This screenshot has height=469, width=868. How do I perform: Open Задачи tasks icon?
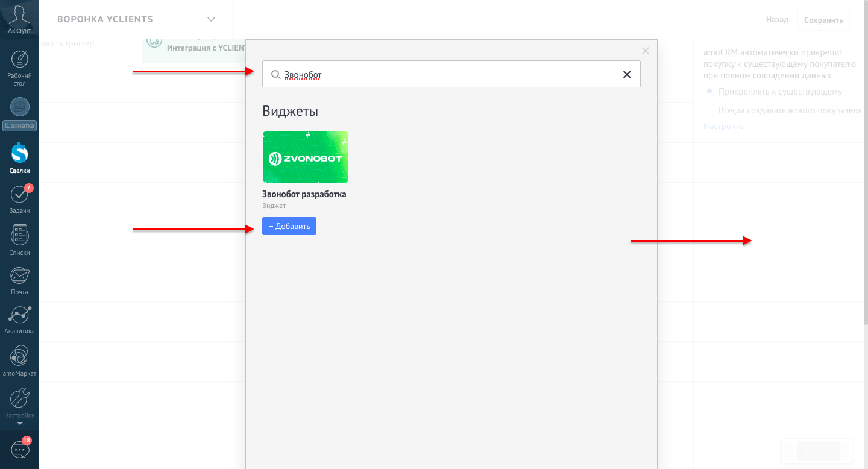[20, 194]
